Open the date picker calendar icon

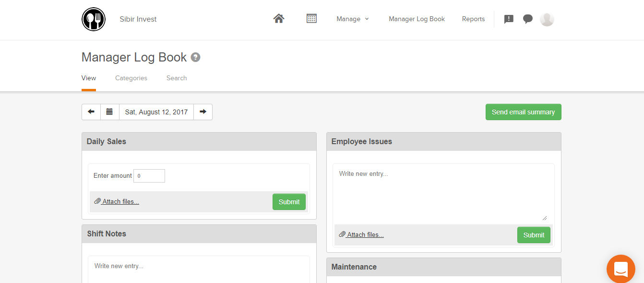click(x=109, y=112)
